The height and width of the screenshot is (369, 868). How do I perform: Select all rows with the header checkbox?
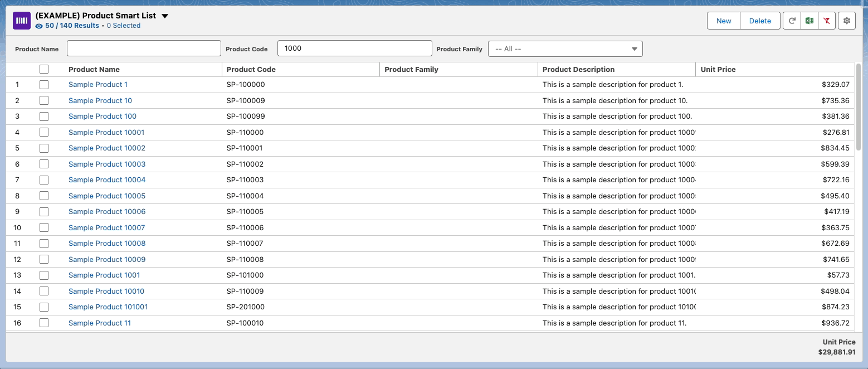click(44, 69)
